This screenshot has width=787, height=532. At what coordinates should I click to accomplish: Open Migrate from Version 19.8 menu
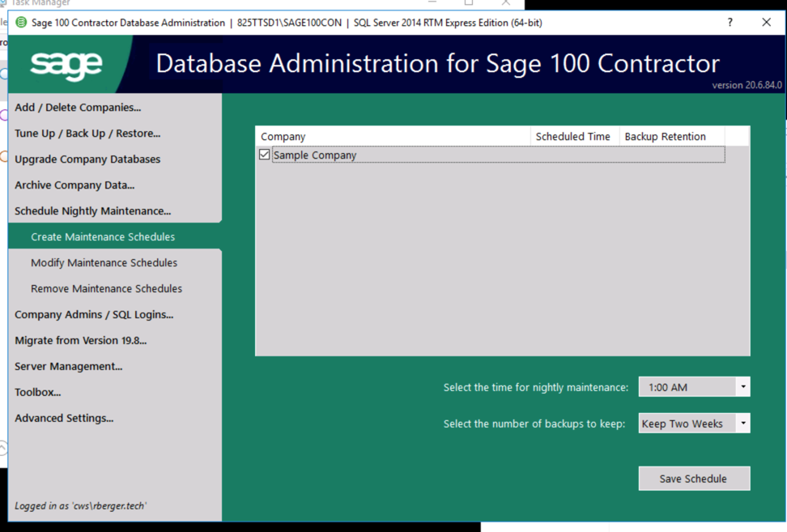pyautogui.click(x=80, y=340)
